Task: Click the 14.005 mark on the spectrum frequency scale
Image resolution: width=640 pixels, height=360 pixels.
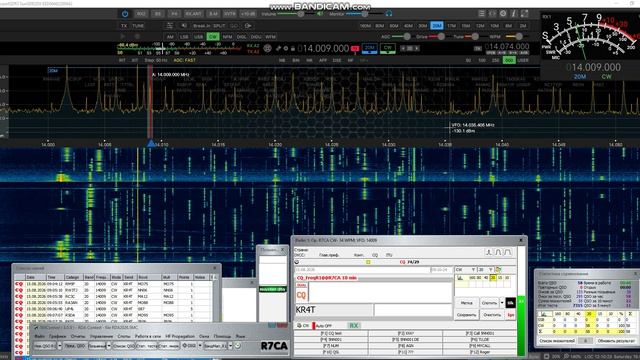Action: [x=104, y=144]
